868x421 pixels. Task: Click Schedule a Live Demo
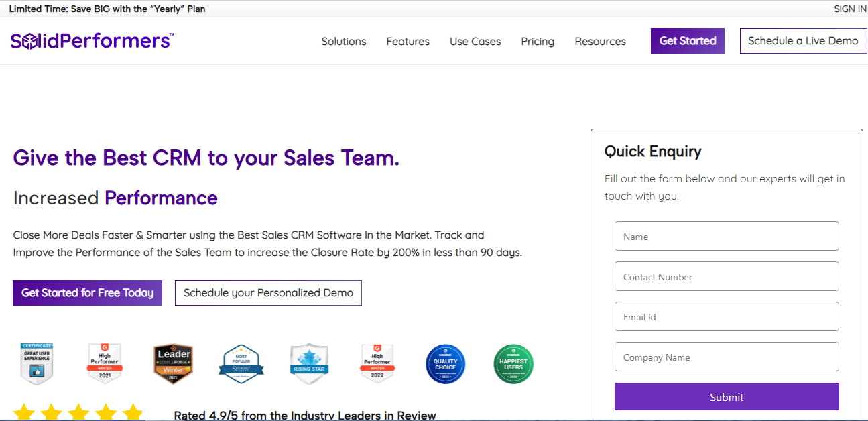tap(803, 41)
